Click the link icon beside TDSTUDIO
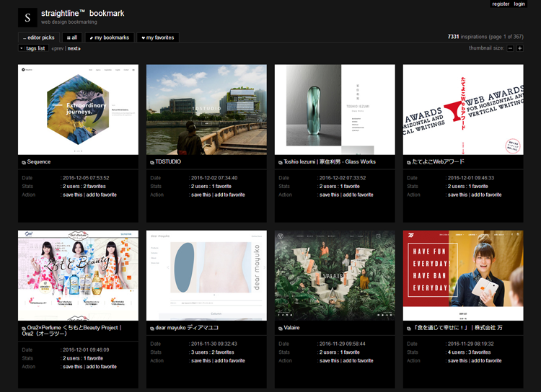541x392 pixels. pos(152,162)
